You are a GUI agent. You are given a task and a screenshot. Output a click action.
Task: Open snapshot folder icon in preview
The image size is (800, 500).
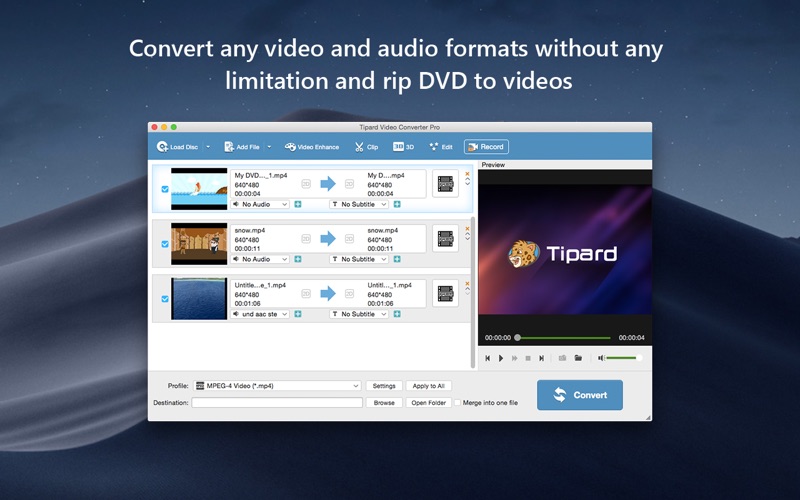[x=578, y=358]
